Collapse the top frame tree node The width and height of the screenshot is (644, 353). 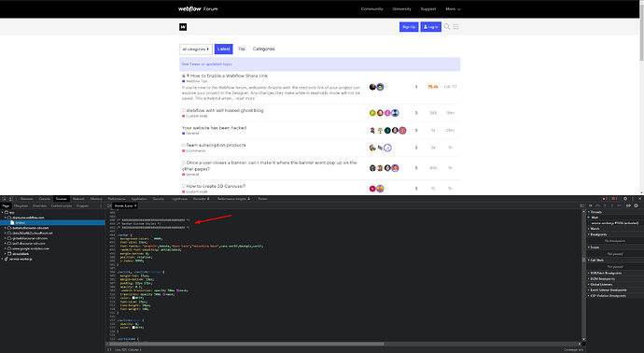pyautogui.click(x=2, y=212)
